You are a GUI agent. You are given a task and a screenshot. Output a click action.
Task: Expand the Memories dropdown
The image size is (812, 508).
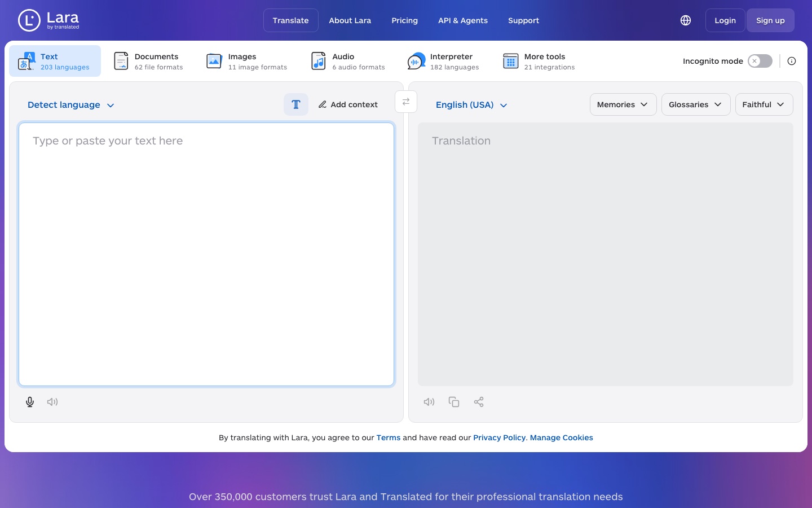[x=623, y=104]
